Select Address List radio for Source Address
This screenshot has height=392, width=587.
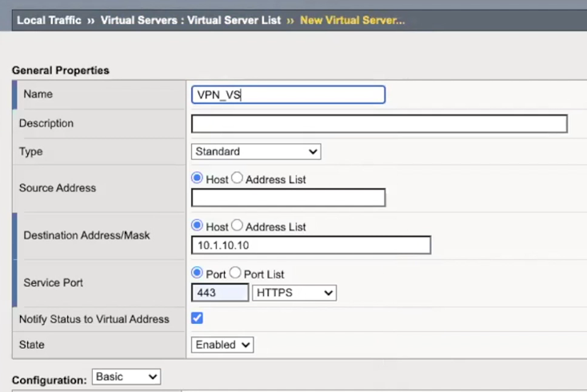[238, 179]
